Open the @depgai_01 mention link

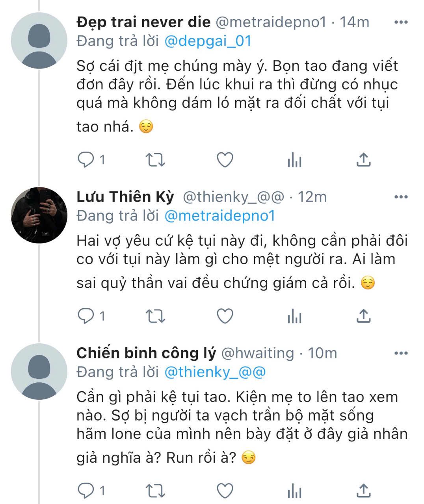pyautogui.click(x=208, y=41)
